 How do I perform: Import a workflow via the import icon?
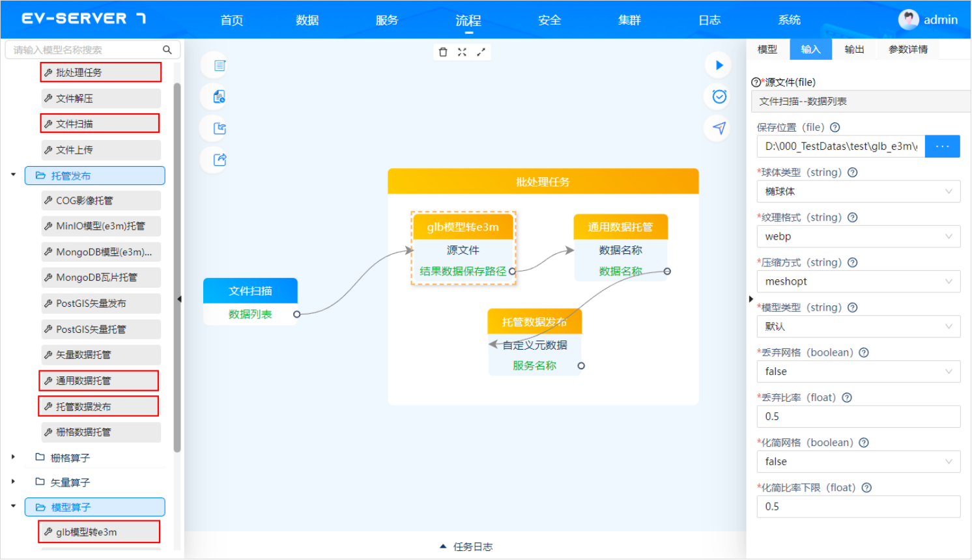(214, 128)
